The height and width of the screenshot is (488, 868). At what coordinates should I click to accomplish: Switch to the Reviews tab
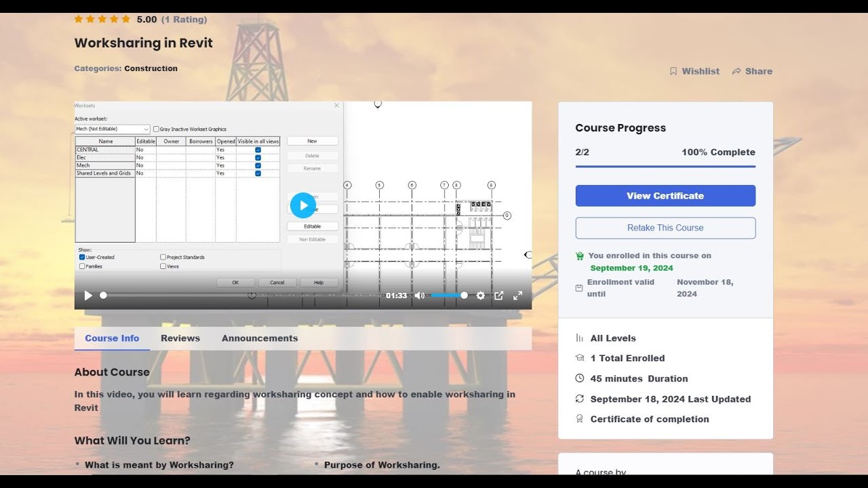(180, 338)
